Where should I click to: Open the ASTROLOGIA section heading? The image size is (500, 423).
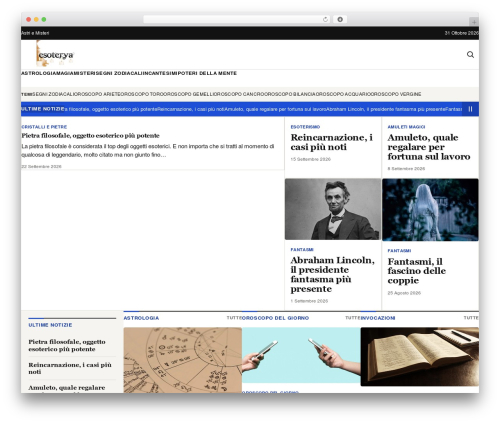(141, 318)
